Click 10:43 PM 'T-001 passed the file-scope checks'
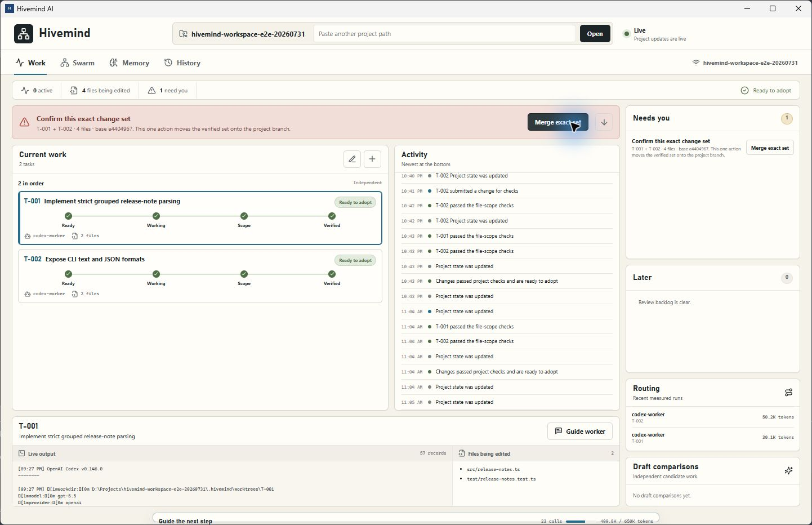Screen dimensions: 812x525 click(x=507, y=236)
